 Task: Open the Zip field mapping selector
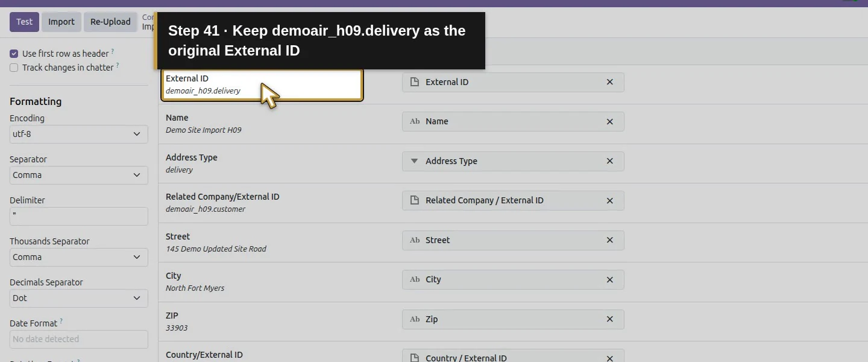[x=513, y=319]
